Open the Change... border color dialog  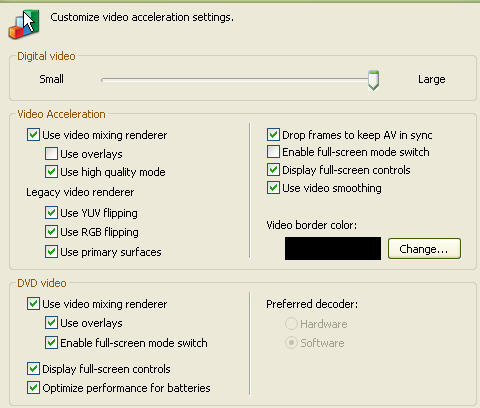424,249
